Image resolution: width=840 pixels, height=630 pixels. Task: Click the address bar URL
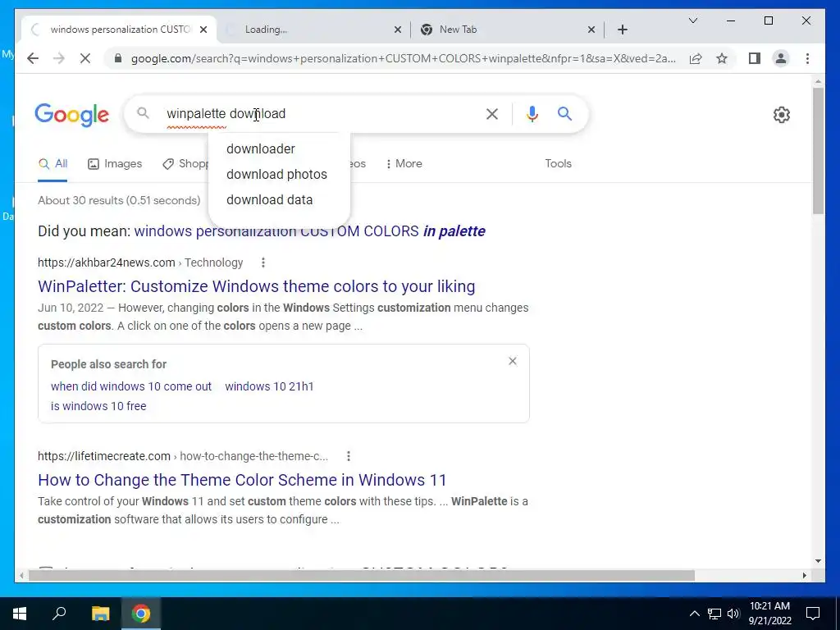point(403,58)
